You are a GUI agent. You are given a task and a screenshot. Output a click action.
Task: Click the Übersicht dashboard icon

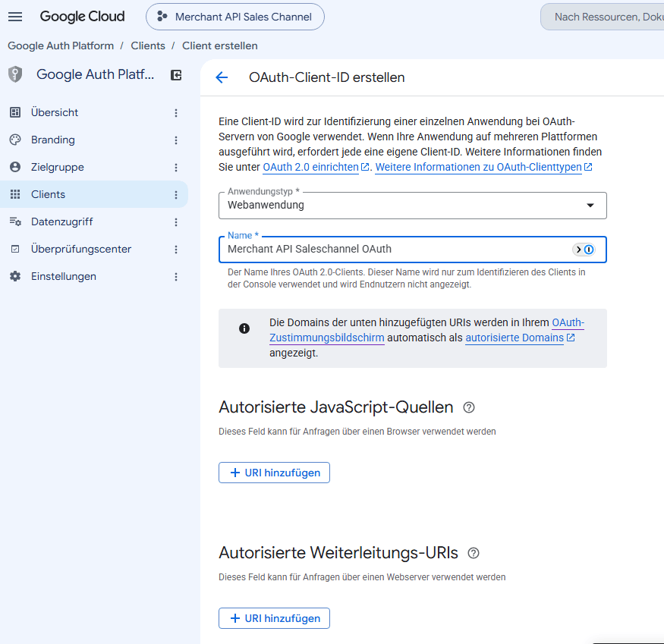click(15, 112)
